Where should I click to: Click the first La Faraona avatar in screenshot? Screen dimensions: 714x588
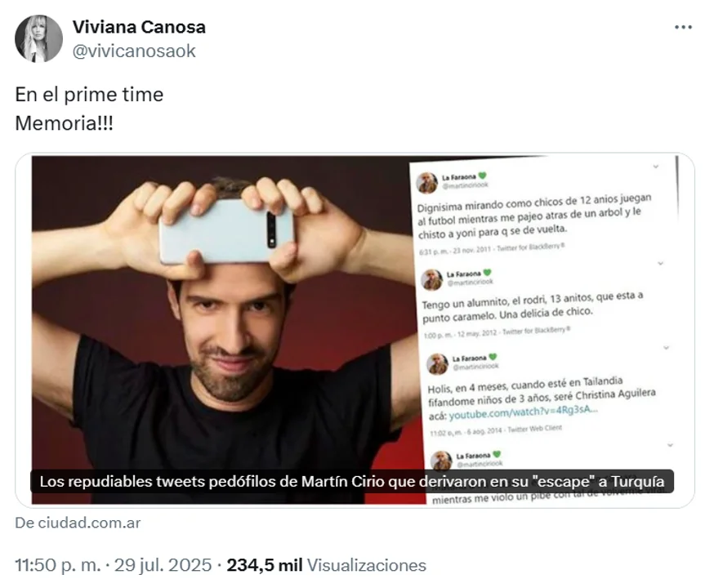(427, 182)
